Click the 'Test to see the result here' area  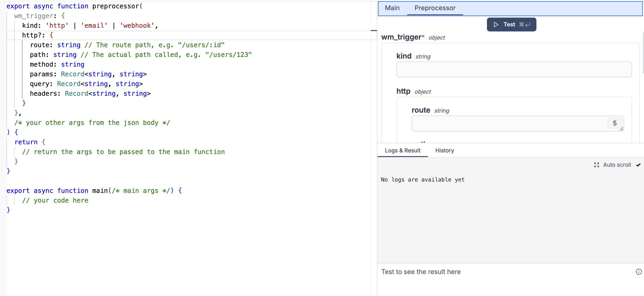tap(421, 272)
